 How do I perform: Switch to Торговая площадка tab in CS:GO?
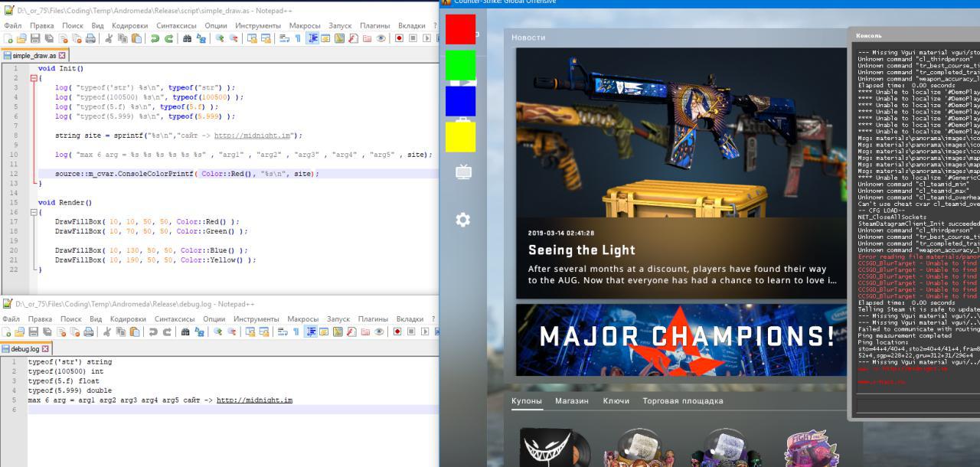682,400
